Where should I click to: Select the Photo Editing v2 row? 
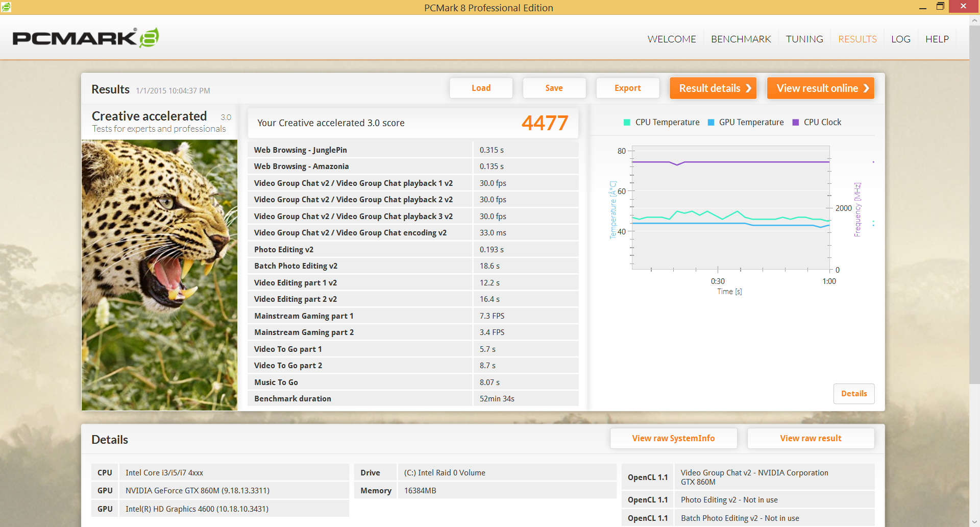tap(413, 249)
